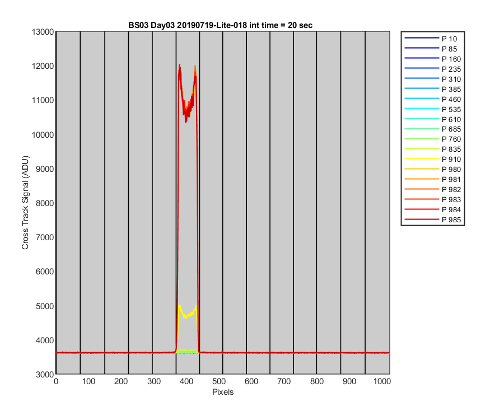Select legend entry 'P 160'
Viewport: 504px width, 420px height.
pos(432,59)
